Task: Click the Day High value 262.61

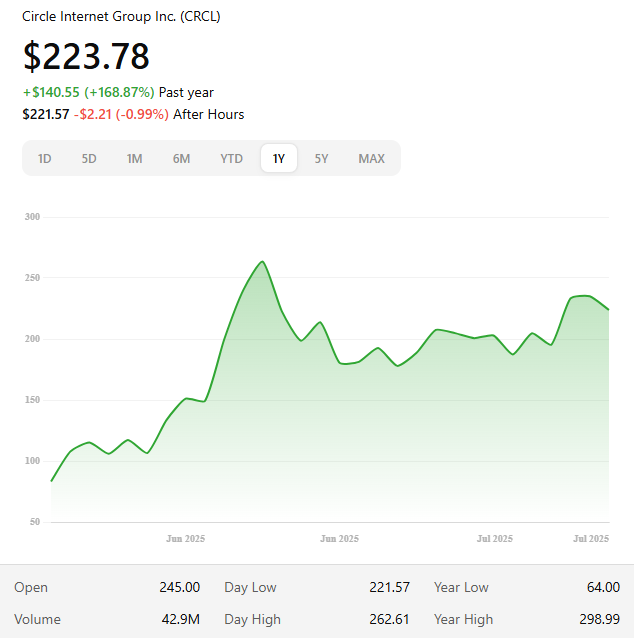Action: pyautogui.click(x=389, y=619)
